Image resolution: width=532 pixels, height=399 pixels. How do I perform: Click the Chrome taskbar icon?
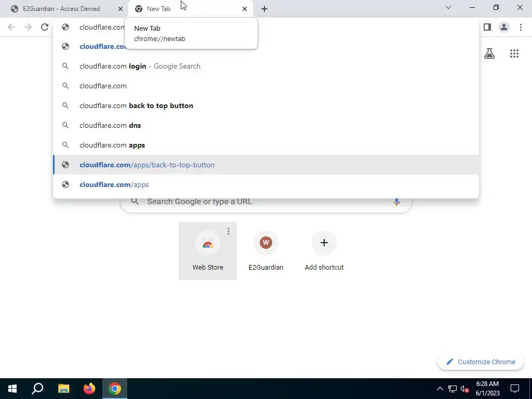115,389
